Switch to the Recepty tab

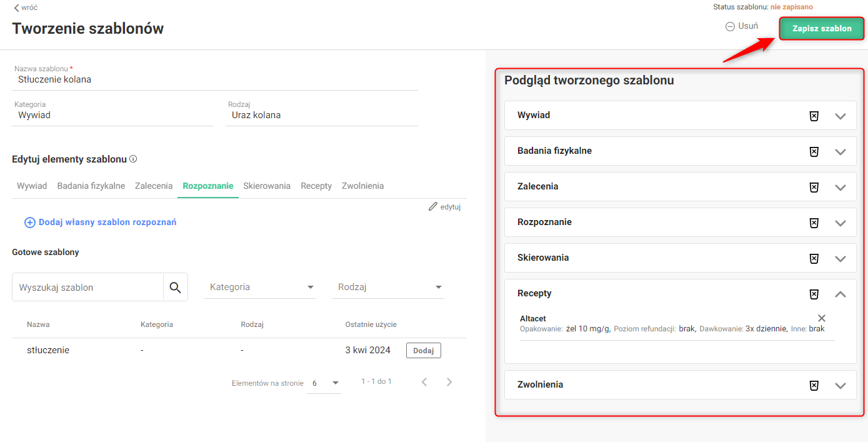point(316,186)
